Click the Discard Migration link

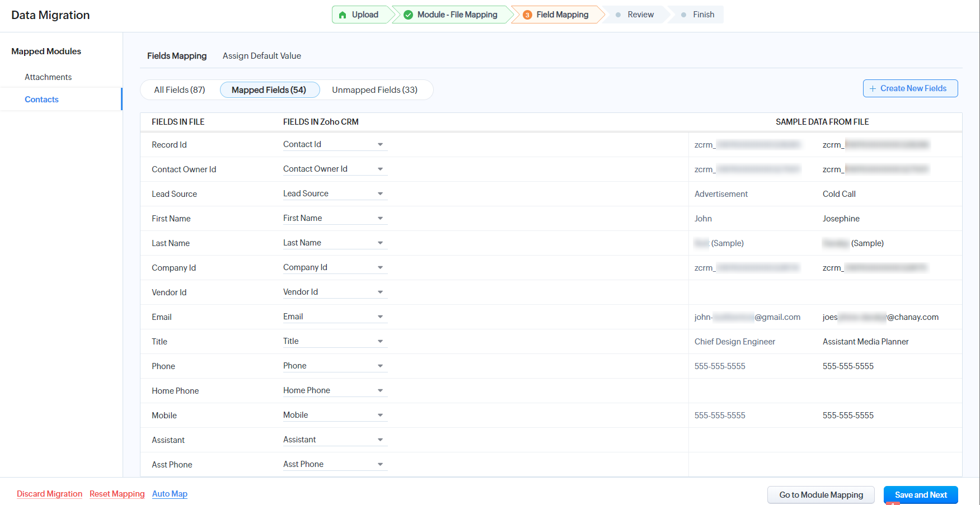pyautogui.click(x=49, y=494)
